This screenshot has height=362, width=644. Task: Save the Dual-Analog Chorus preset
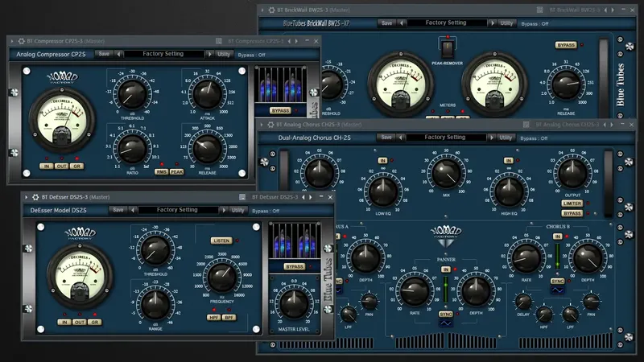click(x=386, y=138)
